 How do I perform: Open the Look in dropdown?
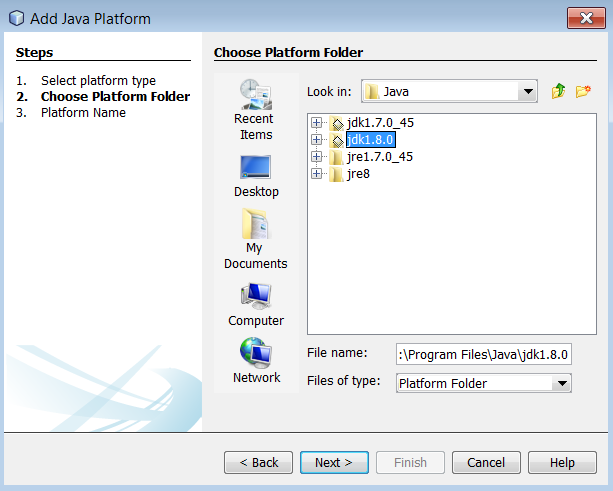(528, 92)
